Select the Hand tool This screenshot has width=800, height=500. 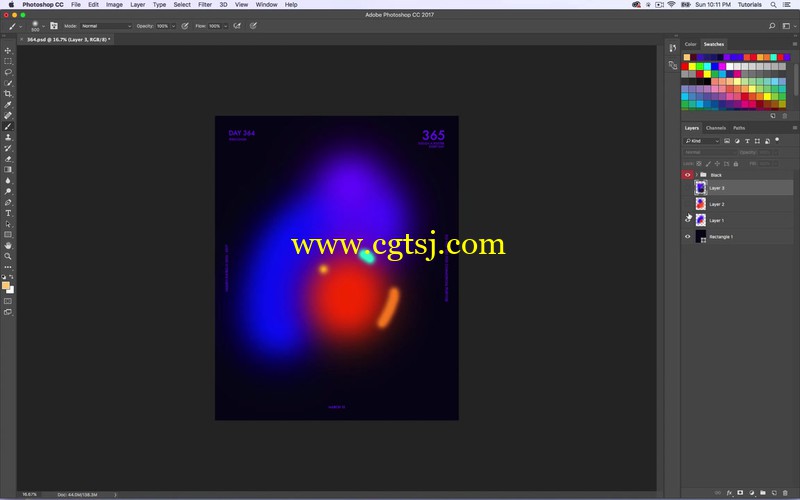pos(8,245)
